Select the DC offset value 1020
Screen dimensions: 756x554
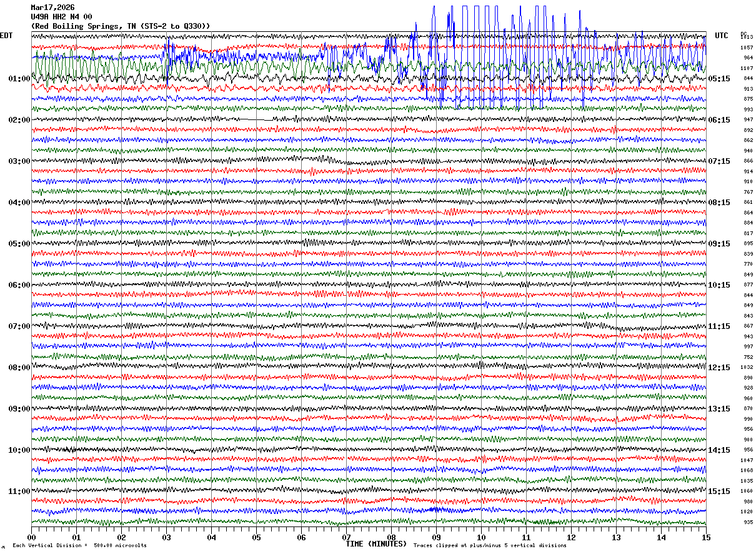coord(747,511)
